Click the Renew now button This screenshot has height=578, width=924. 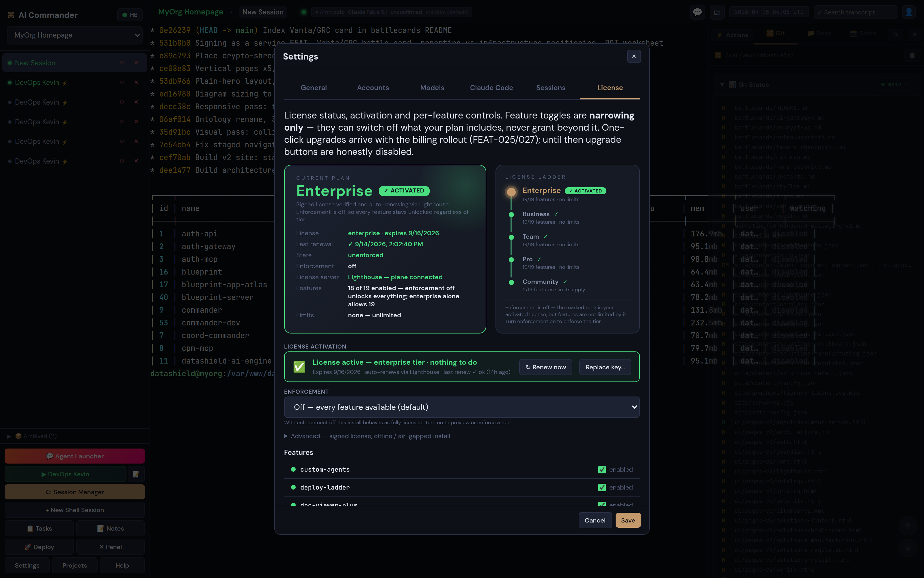point(545,367)
